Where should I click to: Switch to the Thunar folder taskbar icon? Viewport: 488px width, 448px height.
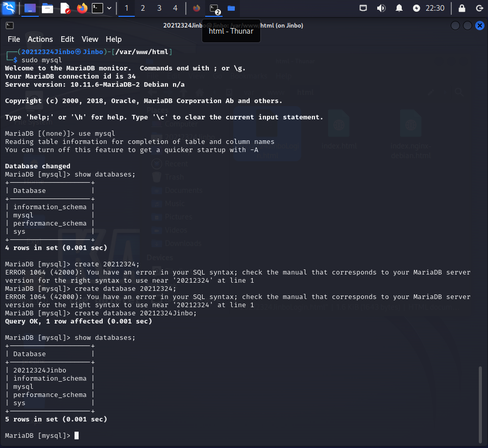point(231,8)
